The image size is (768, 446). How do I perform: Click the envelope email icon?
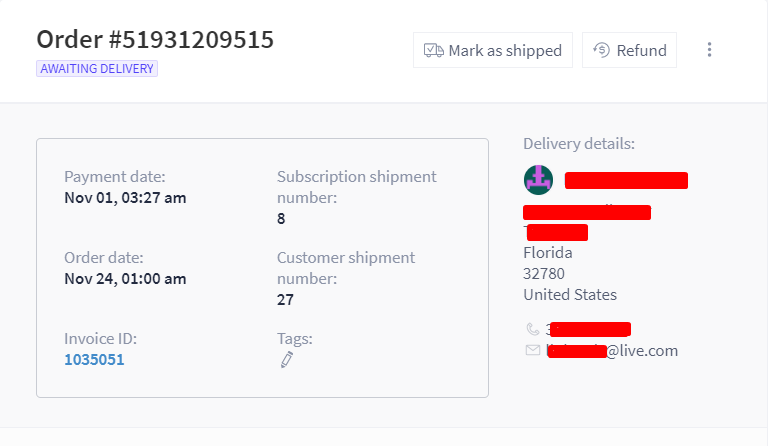[x=532, y=350]
